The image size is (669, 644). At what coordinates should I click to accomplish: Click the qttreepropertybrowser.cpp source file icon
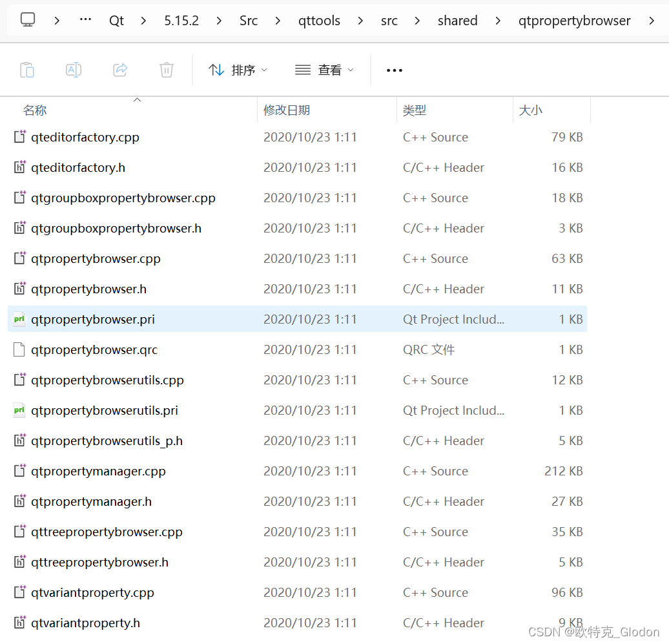coord(19,532)
